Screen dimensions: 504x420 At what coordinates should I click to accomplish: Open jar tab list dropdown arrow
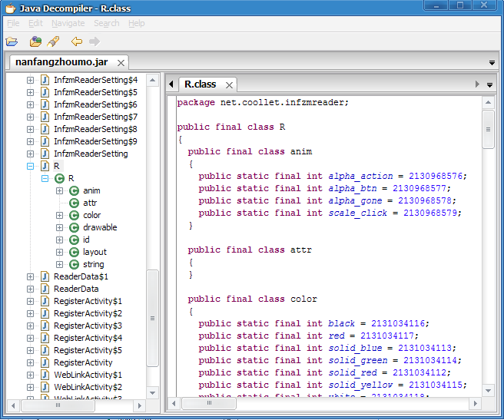point(492,63)
